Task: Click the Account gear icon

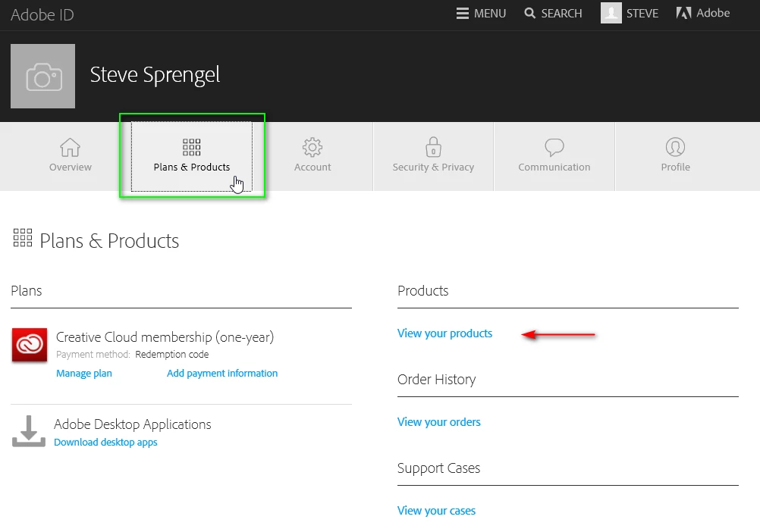Action: click(x=312, y=147)
